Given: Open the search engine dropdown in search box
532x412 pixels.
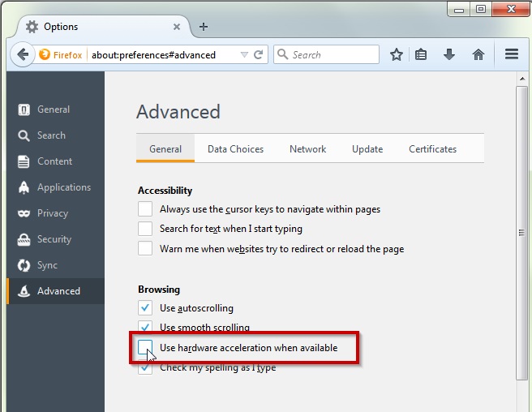Looking at the screenshot, I should point(284,55).
